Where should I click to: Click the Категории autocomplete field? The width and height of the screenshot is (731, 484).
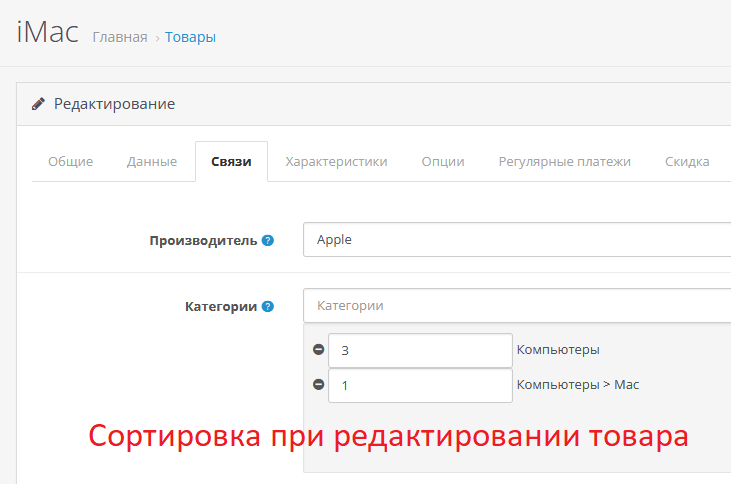tap(516, 305)
